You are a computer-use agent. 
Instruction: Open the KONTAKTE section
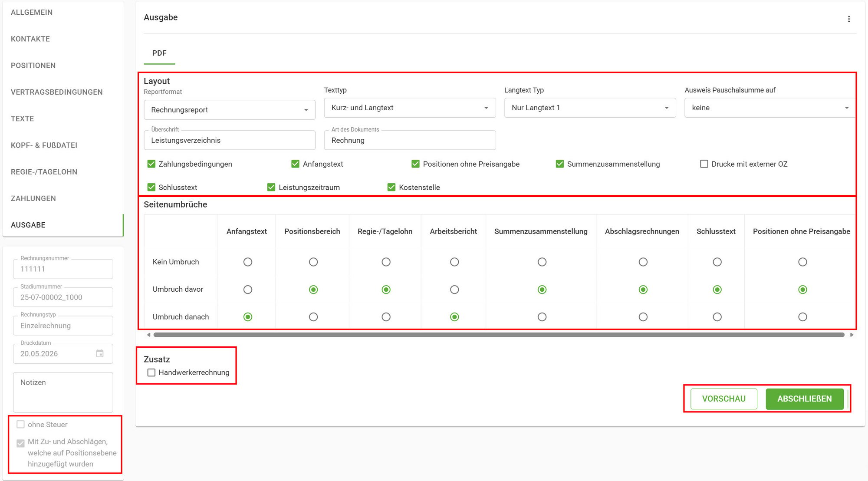coord(30,39)
